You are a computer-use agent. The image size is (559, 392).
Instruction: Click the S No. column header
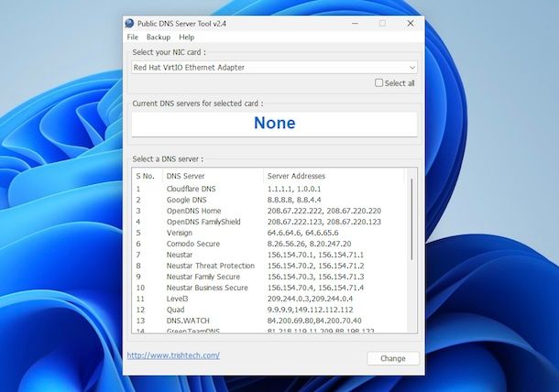pyautogui.click(x=147, y=176)
